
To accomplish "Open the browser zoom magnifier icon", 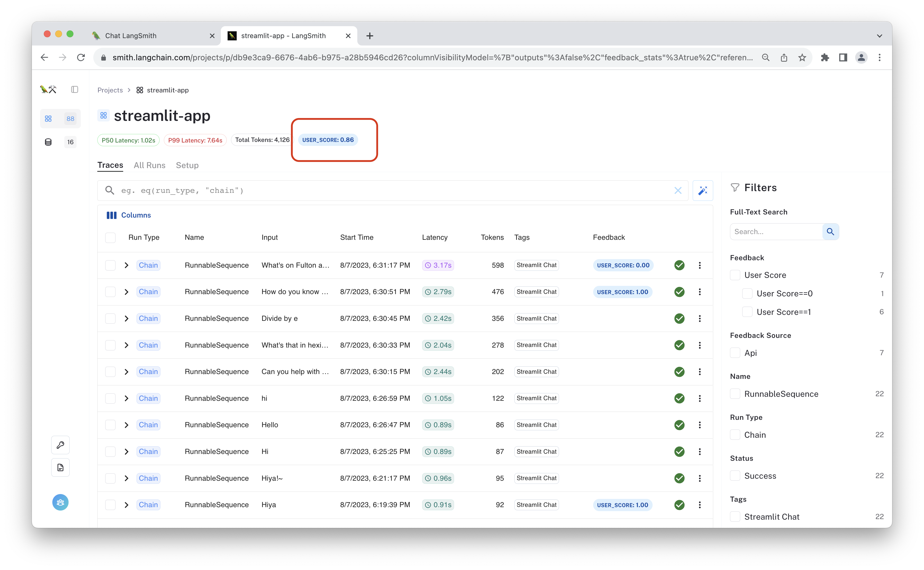I will (x=765, y=57).
